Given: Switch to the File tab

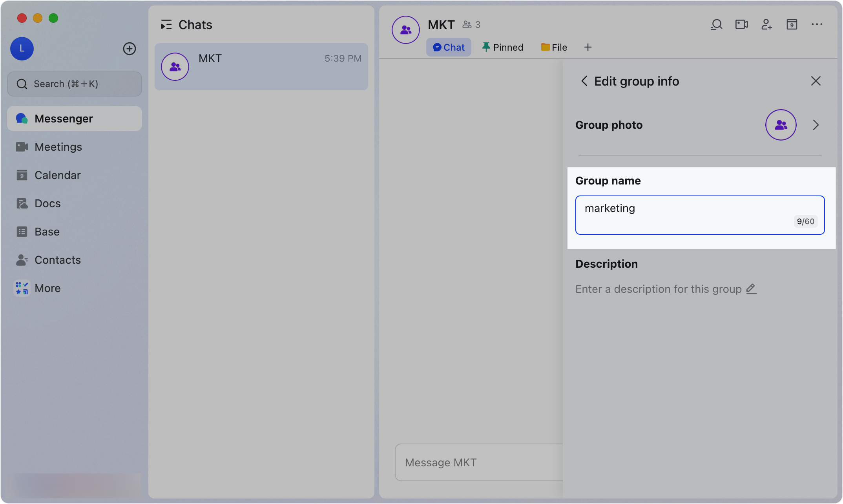Looking at the screenshot, I should (554, 47).
